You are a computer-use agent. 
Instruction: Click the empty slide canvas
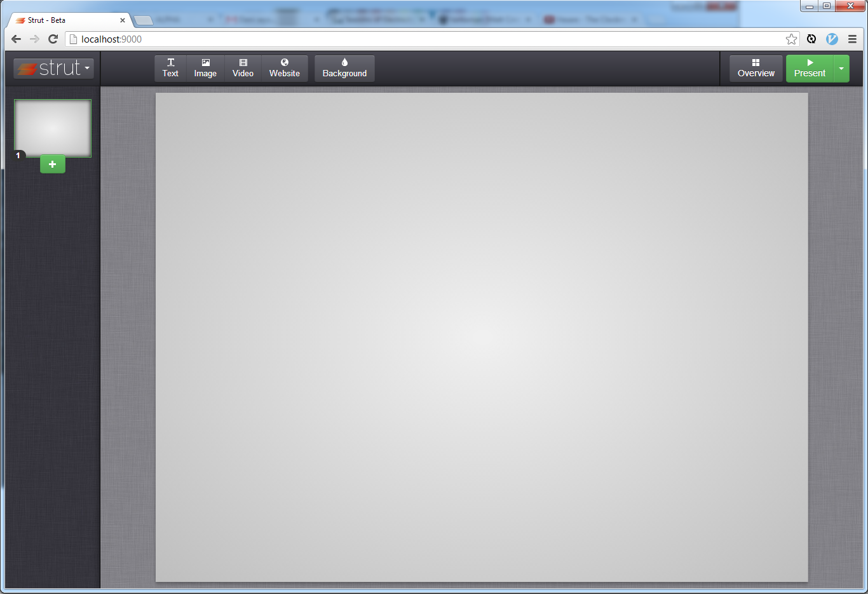[482, 337]
